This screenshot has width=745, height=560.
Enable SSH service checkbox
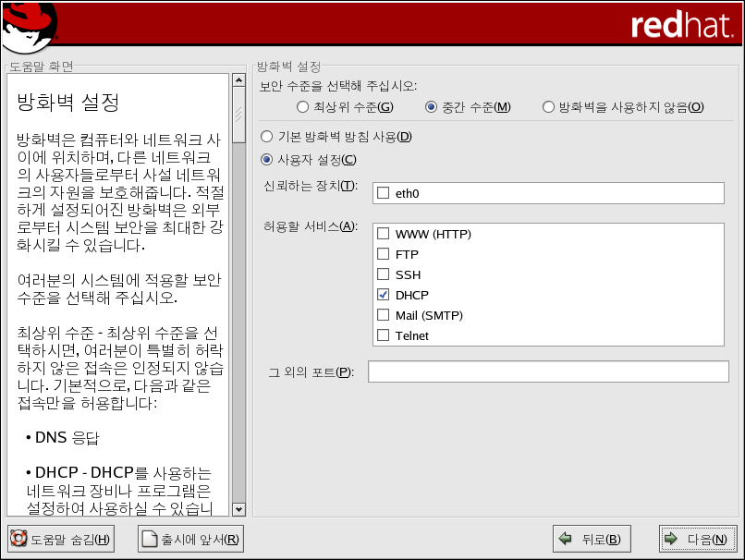click(x=383, y=274)
